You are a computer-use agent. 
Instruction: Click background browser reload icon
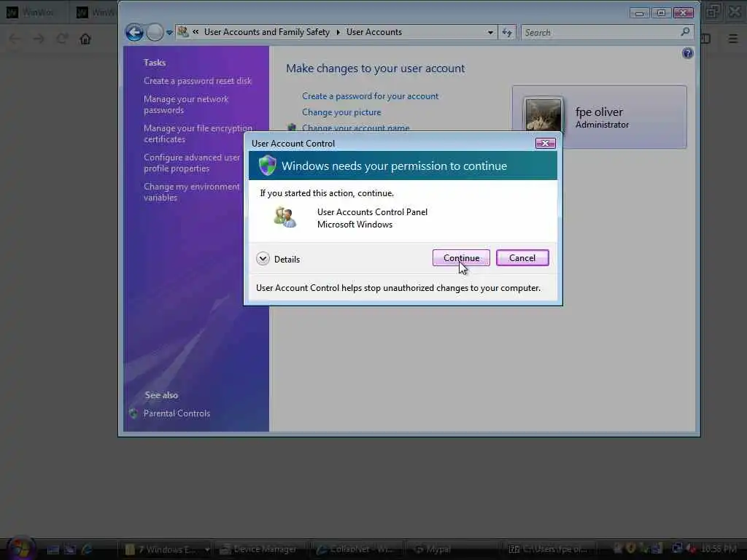click(x=62, y=39)
